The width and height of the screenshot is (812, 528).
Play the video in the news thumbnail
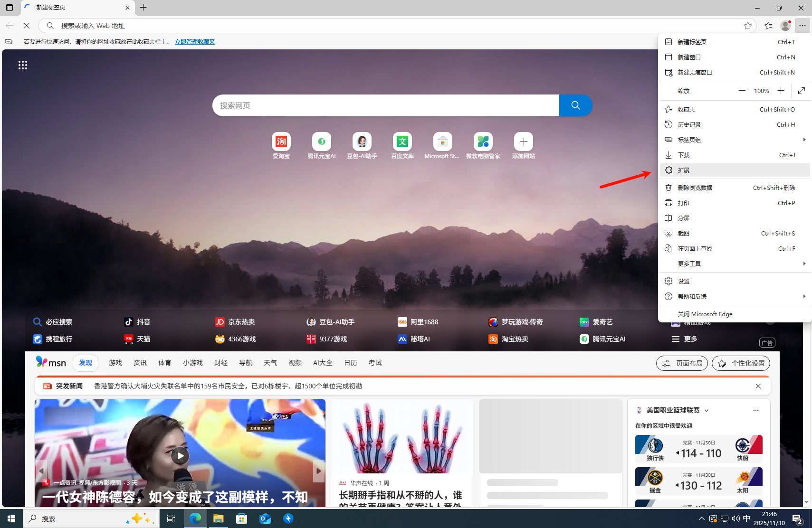click(x=180, y=456)
